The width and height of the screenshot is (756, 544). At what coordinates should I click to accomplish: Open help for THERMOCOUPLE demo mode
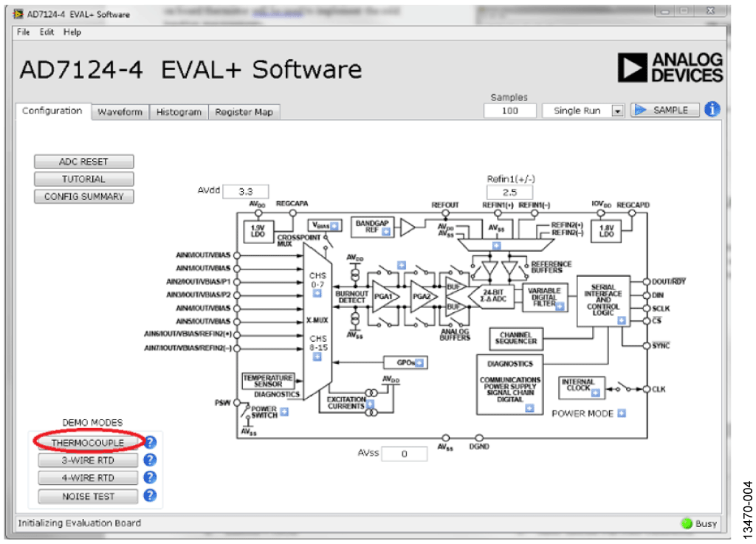pyautogui.click(x=151, y=442)
